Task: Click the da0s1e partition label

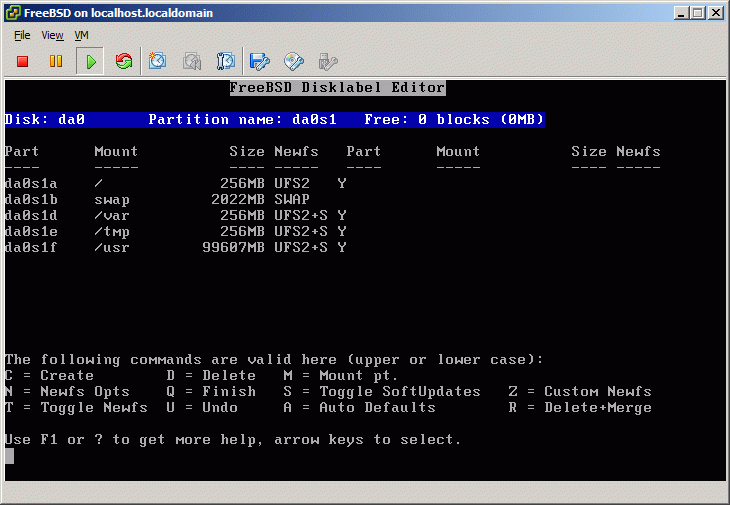Action: pyautogui.click(x=31, y=231)
